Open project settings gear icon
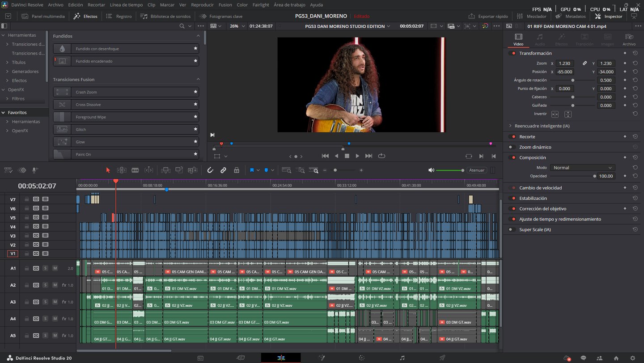644x363 pixels. click(632, 358)
